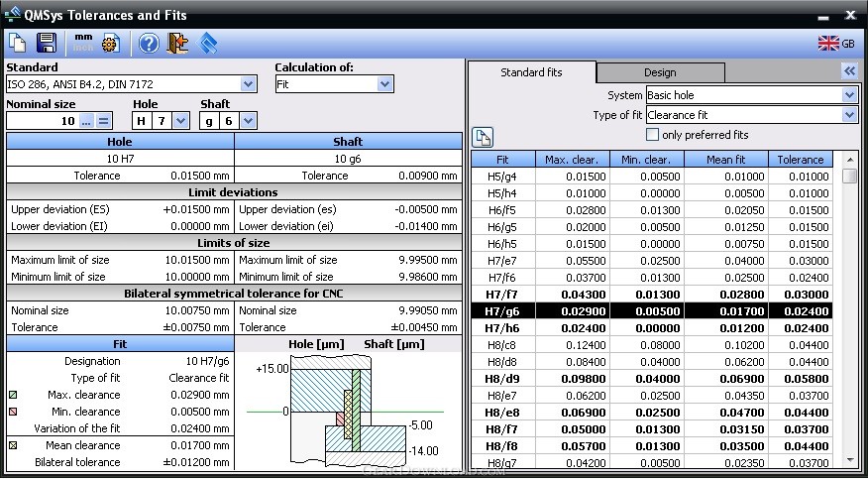The image size is (868, 479).
Task: Click the Exit door icon
Action: 177,43
